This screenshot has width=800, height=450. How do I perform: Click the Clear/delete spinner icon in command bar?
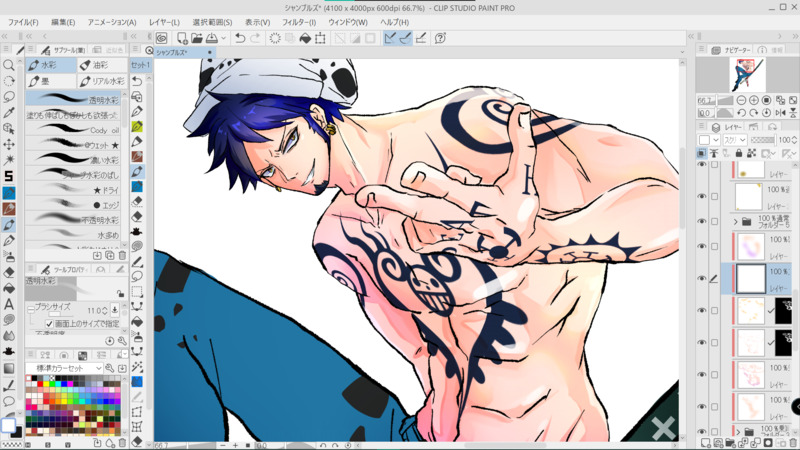tap(275, 38)
